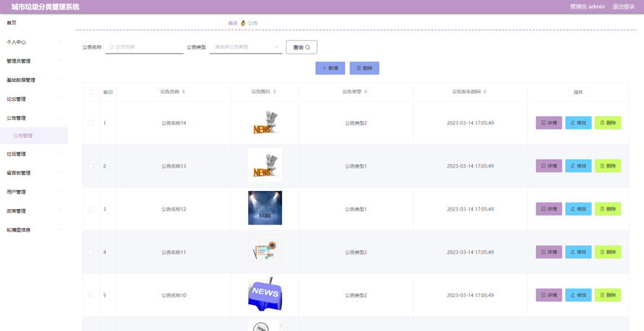Check the row for 公告名称11
The width and height of the screenshot is (644, 331).
pos(91,252)
